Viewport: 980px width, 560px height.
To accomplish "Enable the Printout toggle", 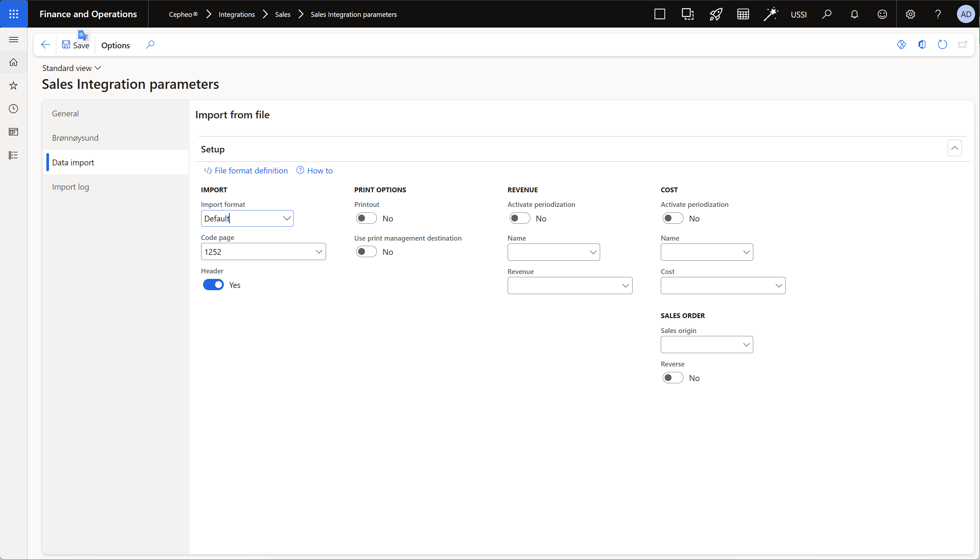I will pyautogui.click(x=366, y=219).
